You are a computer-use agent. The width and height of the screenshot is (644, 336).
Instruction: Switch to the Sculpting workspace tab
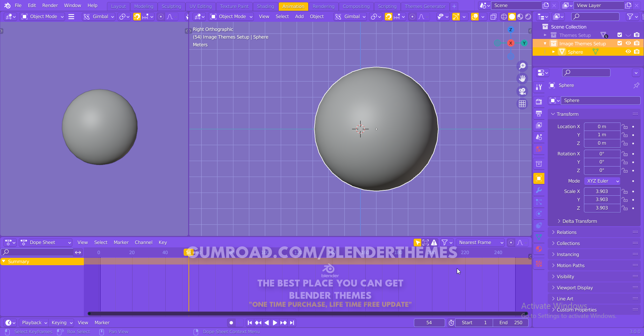click(171, 6)
